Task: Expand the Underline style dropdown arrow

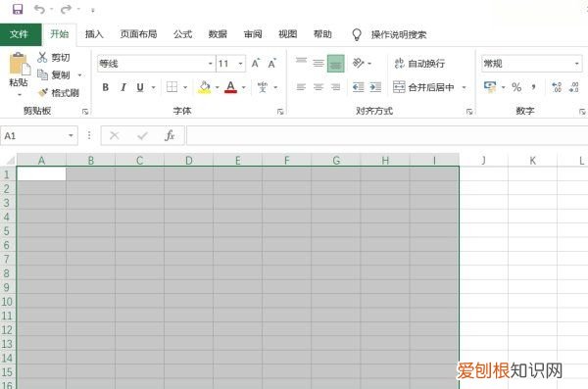Action: coord(154,88)
